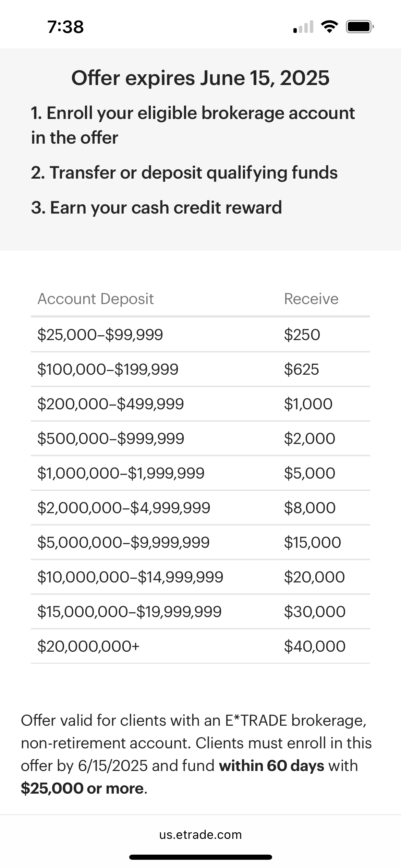Tap the 7:38 clock in status bar
Viewport: 401px width, 868px height.
pos(65,27)
